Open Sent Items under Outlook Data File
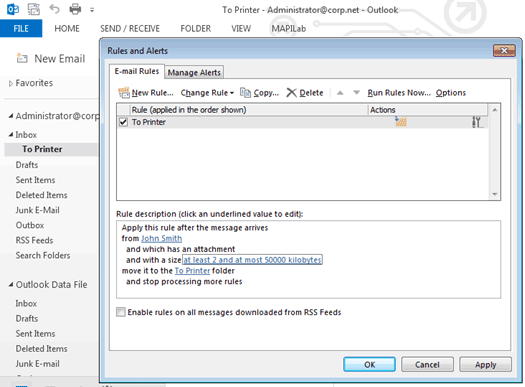 click(35, 333)
